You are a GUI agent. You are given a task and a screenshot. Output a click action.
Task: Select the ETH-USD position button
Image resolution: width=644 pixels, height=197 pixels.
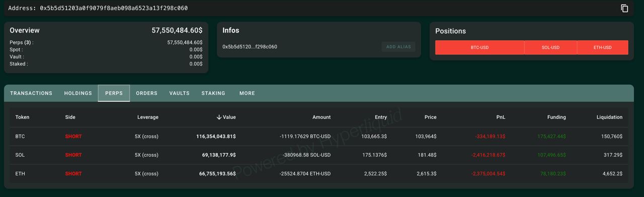pos(603,47)
